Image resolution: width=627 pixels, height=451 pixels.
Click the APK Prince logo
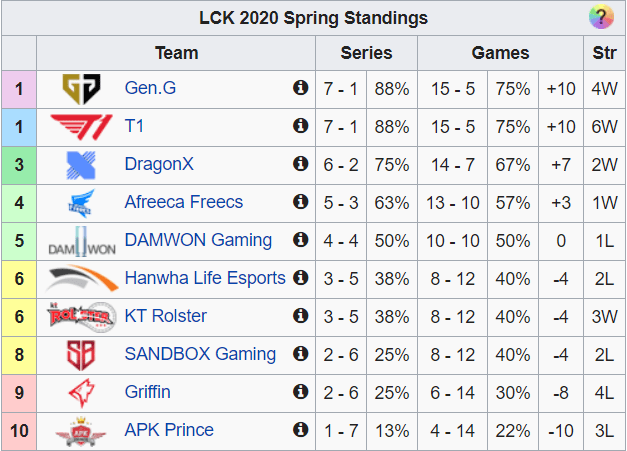coord(80,431)
